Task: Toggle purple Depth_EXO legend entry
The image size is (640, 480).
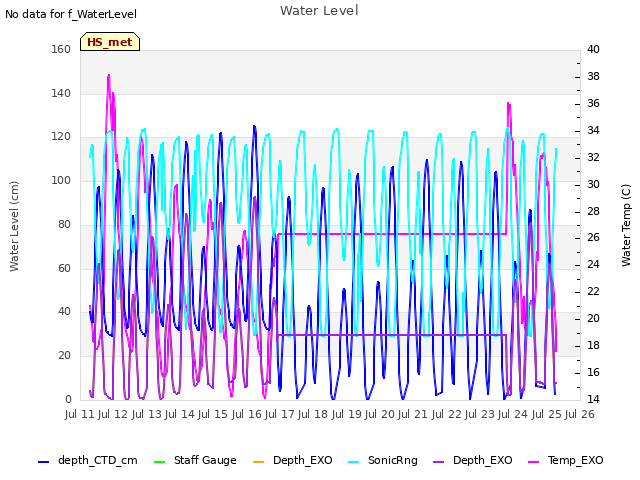Action: (x=473, y=461)
